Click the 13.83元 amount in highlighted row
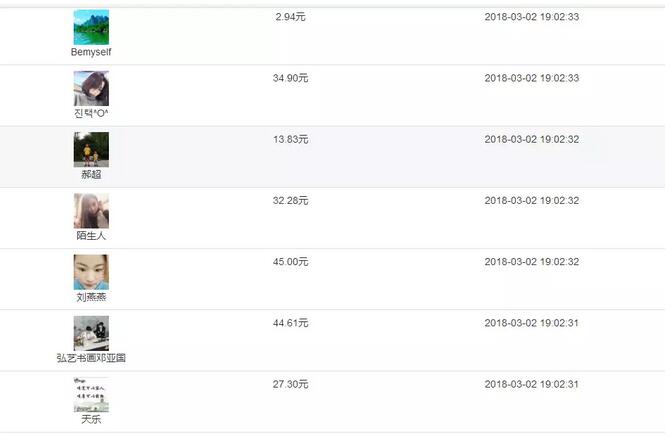 291,139
